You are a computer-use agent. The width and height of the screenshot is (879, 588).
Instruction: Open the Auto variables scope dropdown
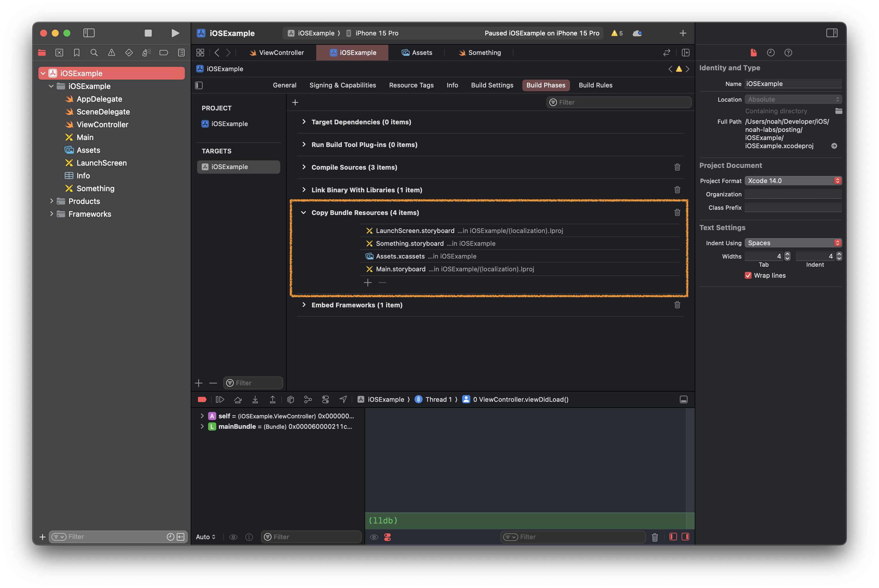[x=206, y=537]
